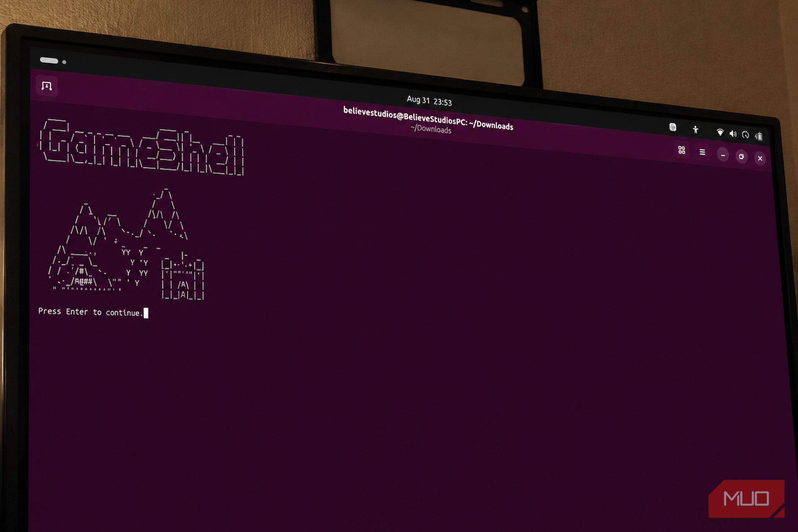Minimize the terminal window

[723, 155]
